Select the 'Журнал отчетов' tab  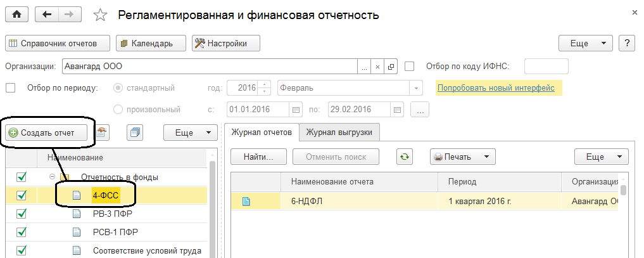pyautogui.click(x=262, y=132)
